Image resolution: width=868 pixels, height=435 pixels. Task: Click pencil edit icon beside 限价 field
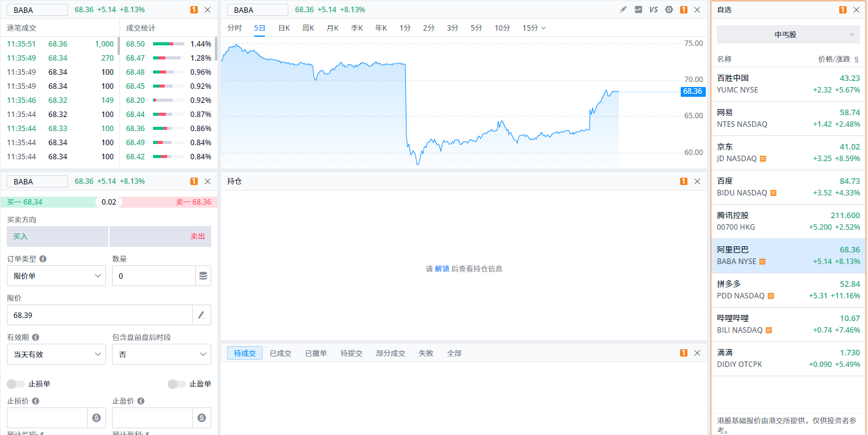pos(201,315)
